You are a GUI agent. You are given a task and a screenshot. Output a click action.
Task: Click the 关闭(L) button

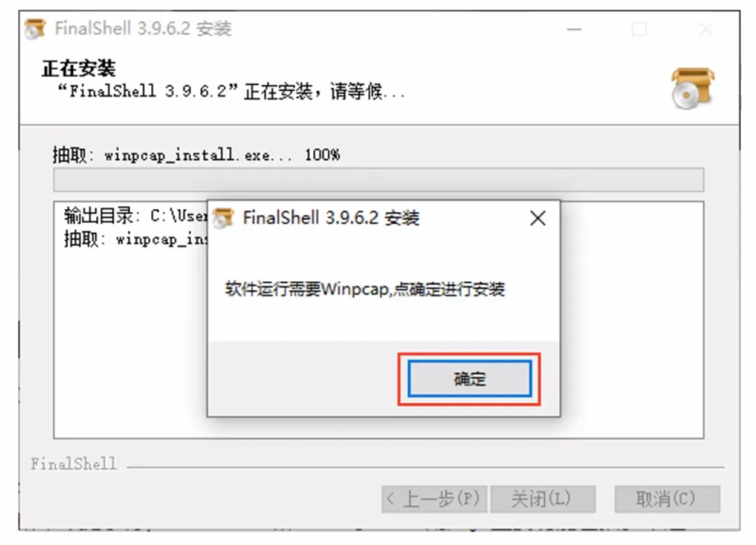point(543,500)
